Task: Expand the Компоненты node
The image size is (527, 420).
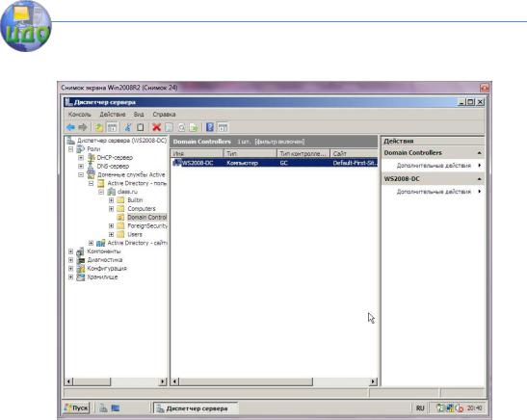Action: point(70,251)
